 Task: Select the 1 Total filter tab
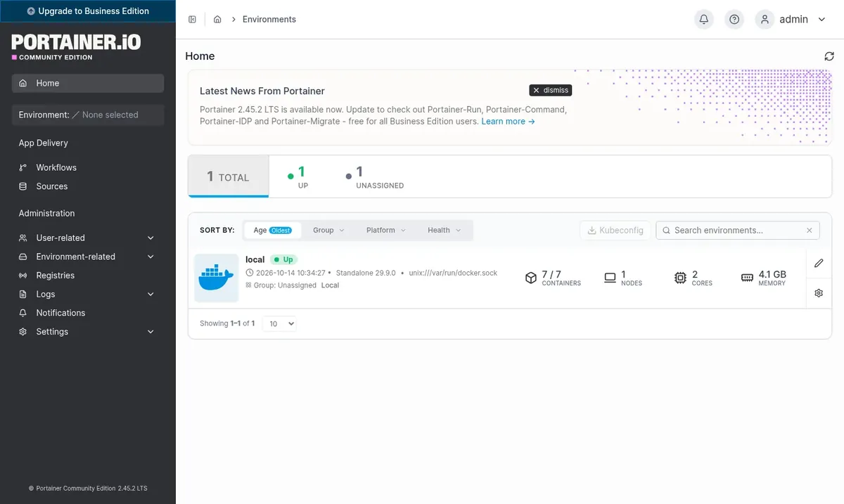click(x=229, y=176)
